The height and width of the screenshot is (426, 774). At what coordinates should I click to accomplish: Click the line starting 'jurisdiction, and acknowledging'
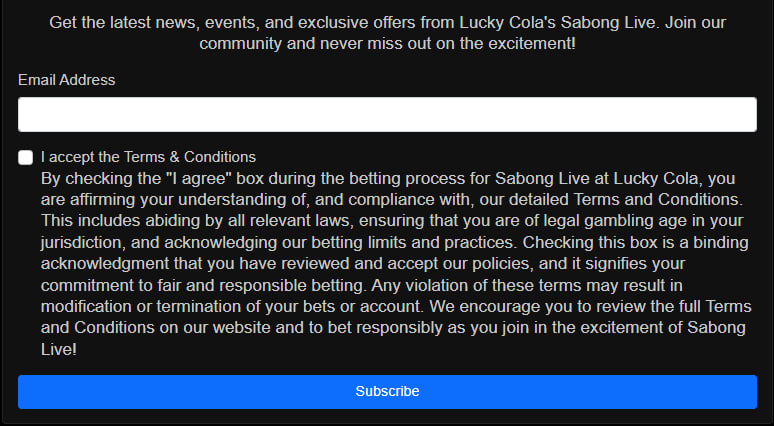coord(394,242)
